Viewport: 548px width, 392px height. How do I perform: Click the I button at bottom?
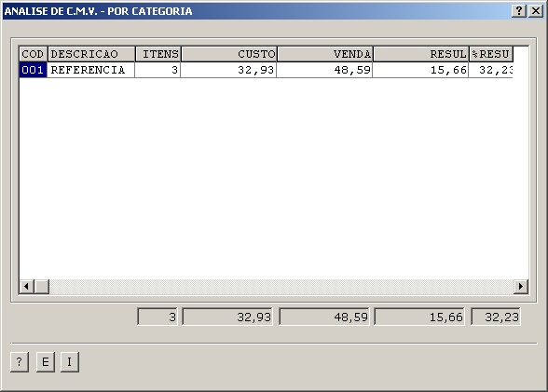[70, 362]
